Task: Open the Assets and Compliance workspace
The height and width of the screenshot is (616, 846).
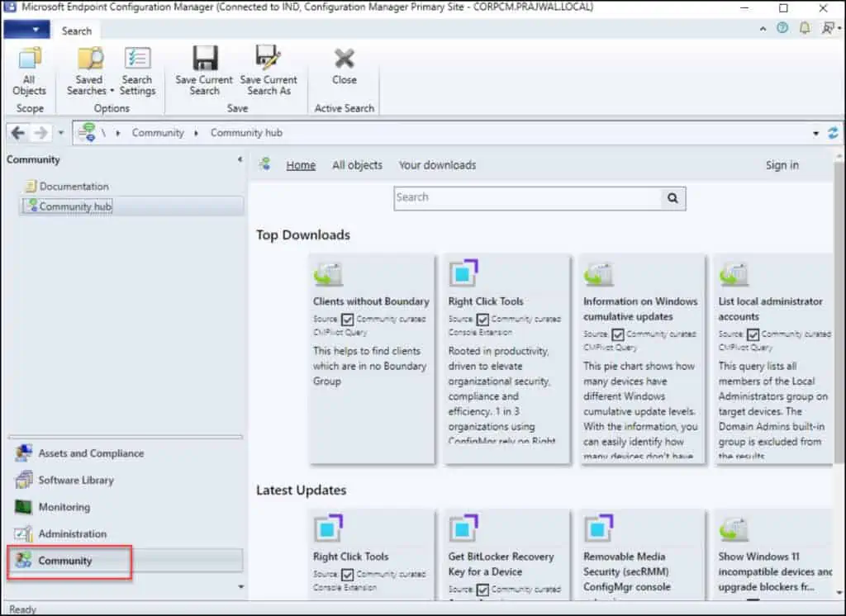Action: (125, 453)
